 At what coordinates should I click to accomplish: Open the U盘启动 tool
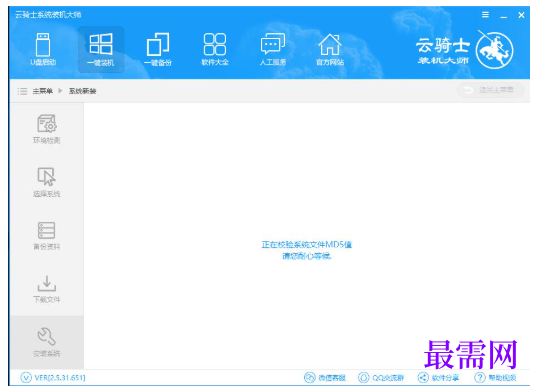pos(43,49)
